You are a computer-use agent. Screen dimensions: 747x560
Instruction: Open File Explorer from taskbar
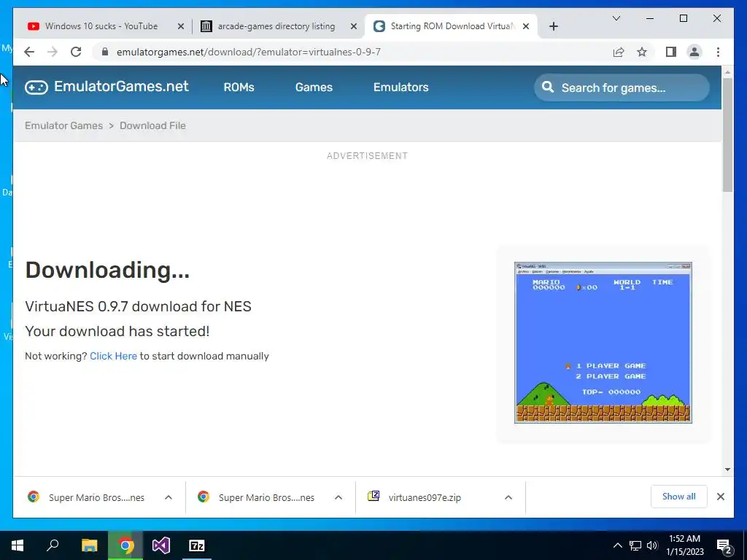pos(89,545)
